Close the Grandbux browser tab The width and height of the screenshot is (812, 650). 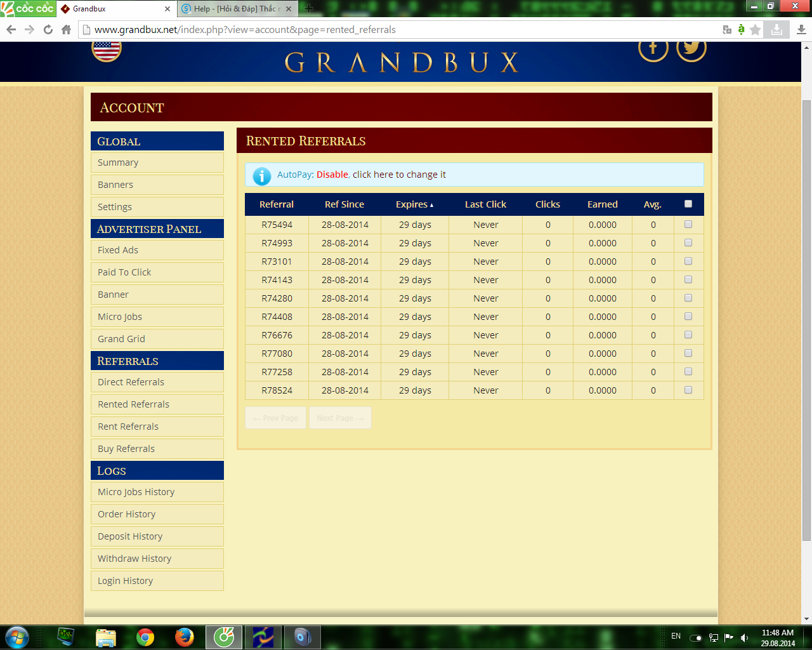pos(167,9)
